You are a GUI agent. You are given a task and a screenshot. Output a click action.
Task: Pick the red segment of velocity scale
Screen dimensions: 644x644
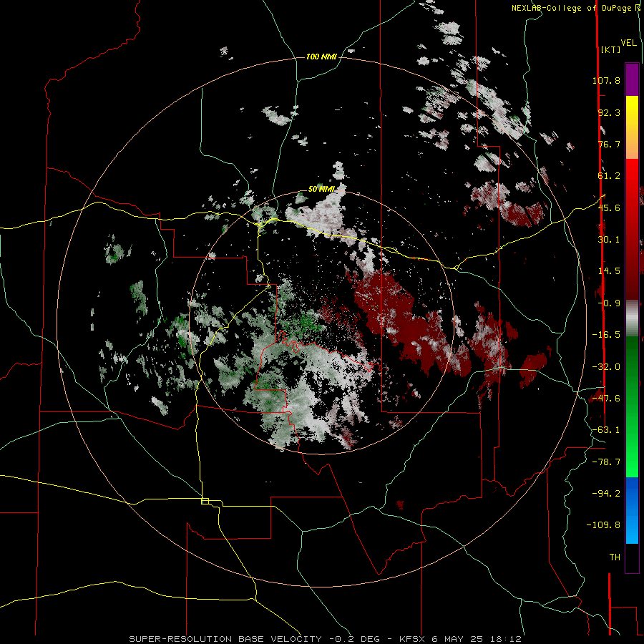632,229
